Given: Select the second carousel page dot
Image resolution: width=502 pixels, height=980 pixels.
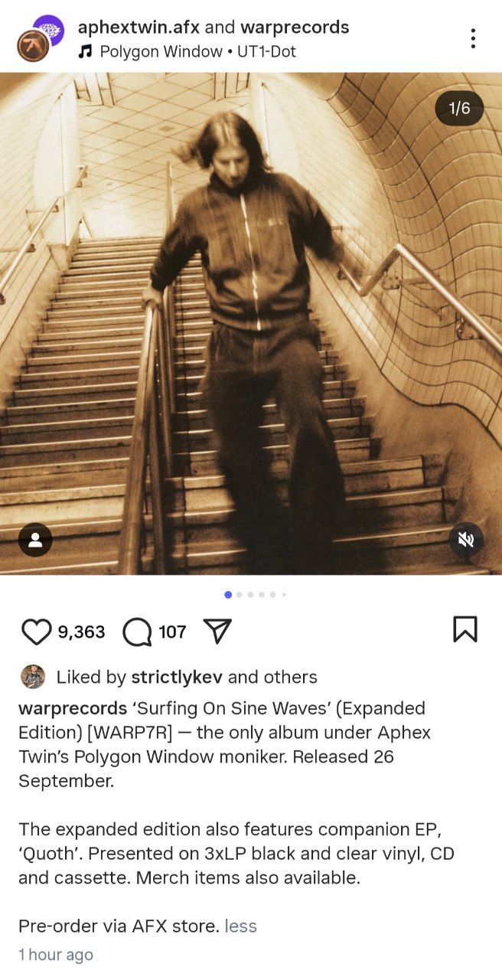Looking at the screenshot, I should click(x=240, y=594).
